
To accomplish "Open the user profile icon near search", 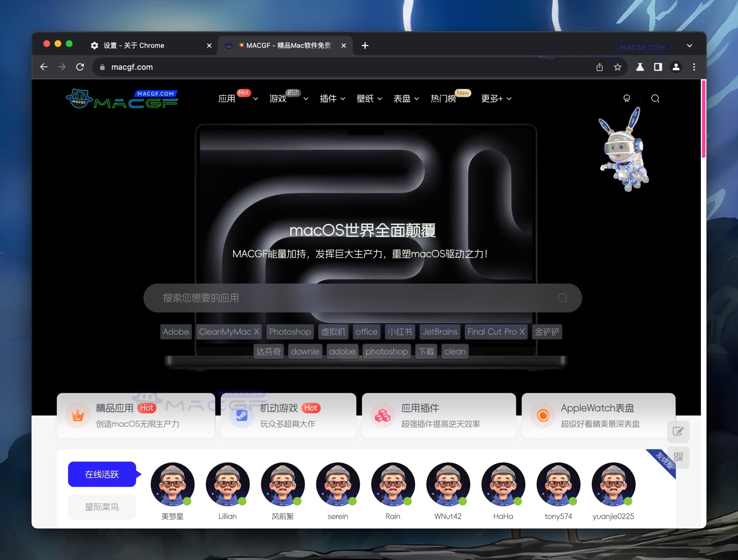I will pyautogui.click(x=626, y=99).
